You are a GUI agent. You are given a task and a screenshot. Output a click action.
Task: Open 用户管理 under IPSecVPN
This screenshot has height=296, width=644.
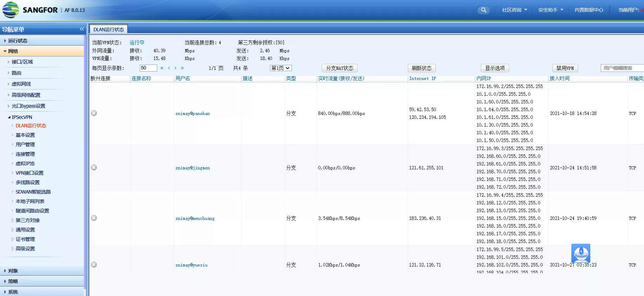(x=25, y=144)
